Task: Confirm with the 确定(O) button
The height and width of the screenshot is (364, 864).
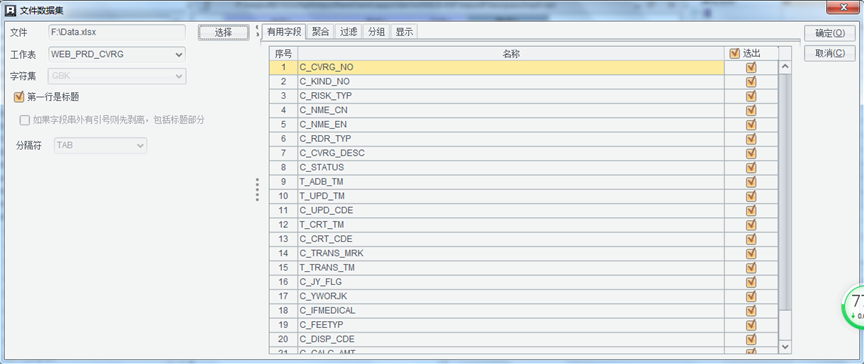Action: point(830,33)
